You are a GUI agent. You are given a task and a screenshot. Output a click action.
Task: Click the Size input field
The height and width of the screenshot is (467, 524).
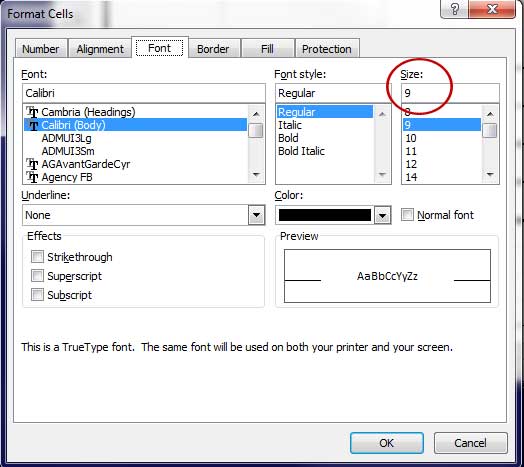click(x=450, y=93)
